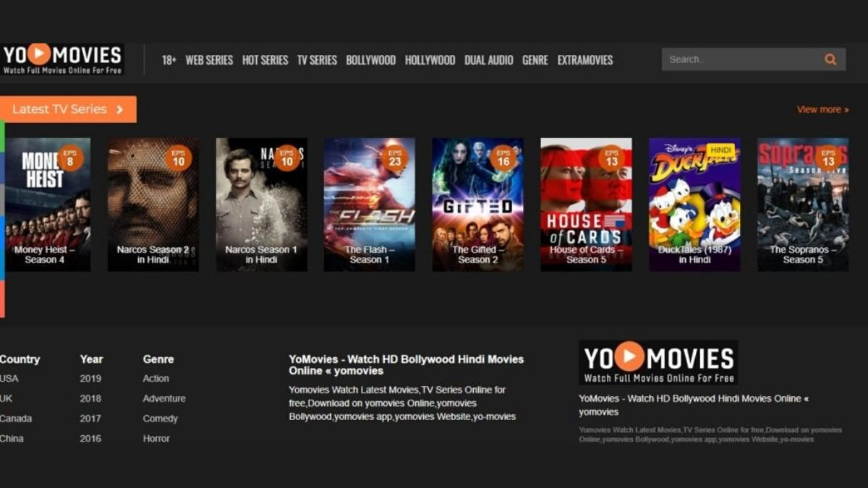Open The Gifted Season 2 poster
This screenshot has width=868, height=488.
[478, 205]
